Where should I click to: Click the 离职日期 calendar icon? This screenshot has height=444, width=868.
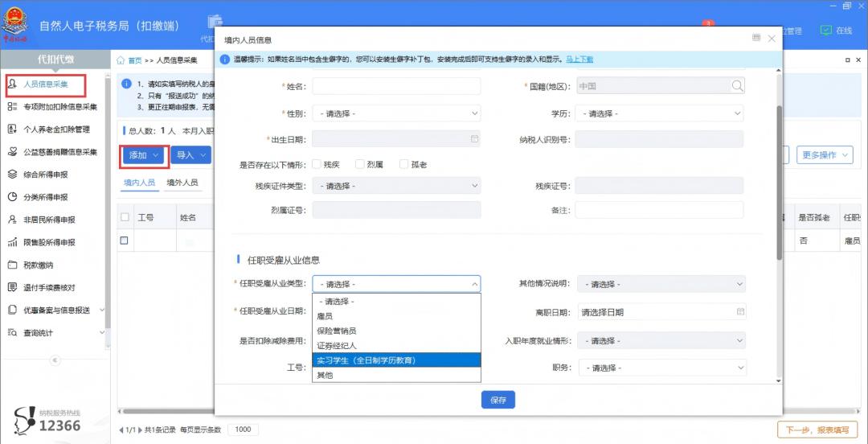[739, 312]
